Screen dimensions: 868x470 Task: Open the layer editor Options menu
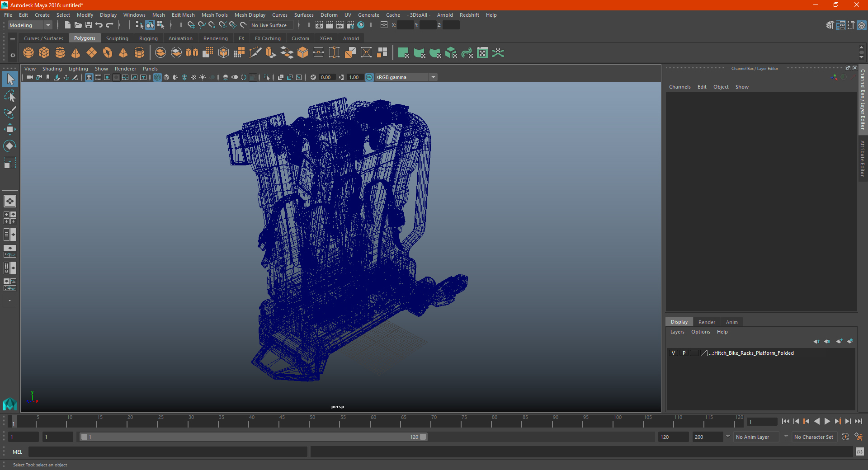click(x=700, y=332)
